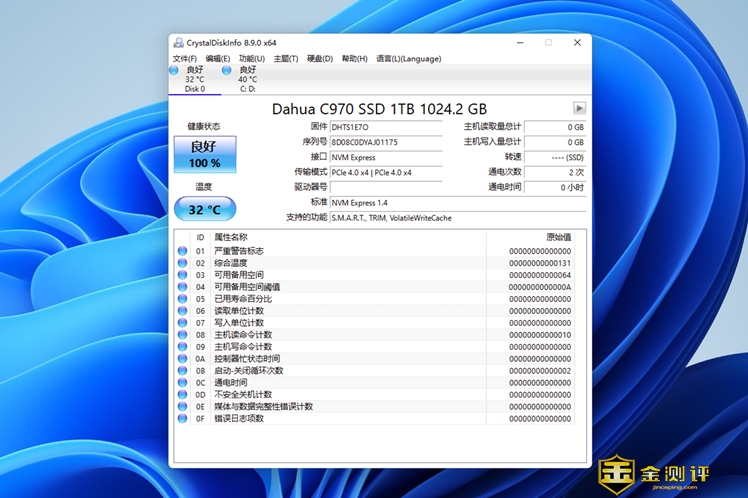Image resolution: width=748 pixels, height=498 pixels.
Task: Open the 语言(L)(Language) menu
Action: pos(408,59)
